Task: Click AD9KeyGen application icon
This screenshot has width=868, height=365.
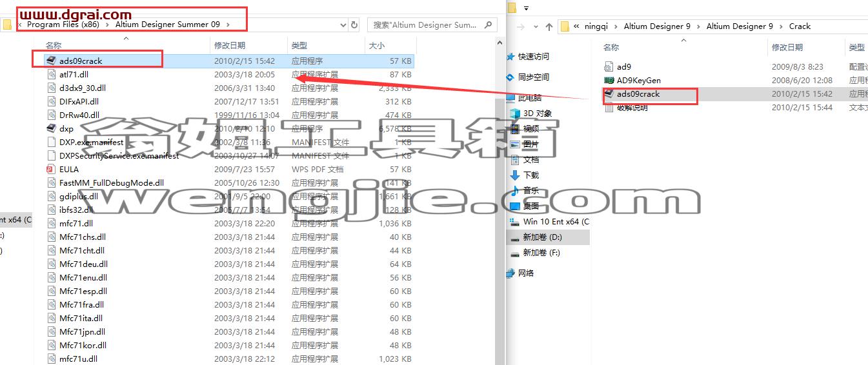Action: (x=609, y=80)
